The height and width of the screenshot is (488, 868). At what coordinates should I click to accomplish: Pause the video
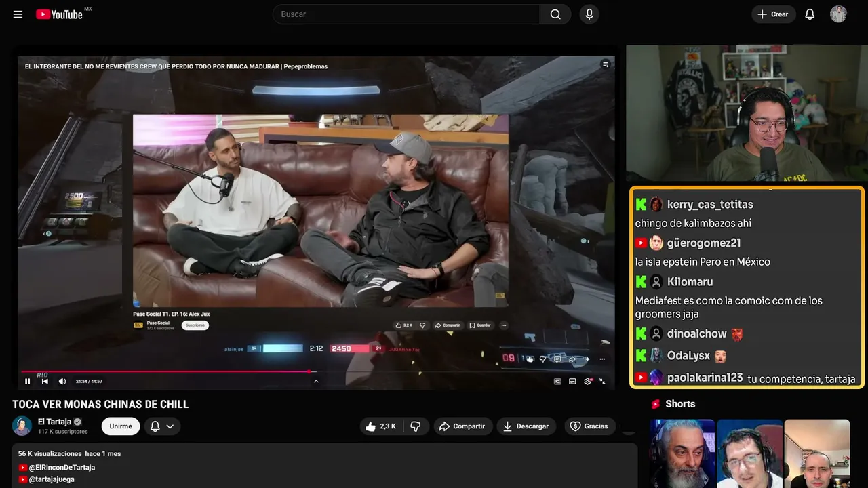pos(28,381)
